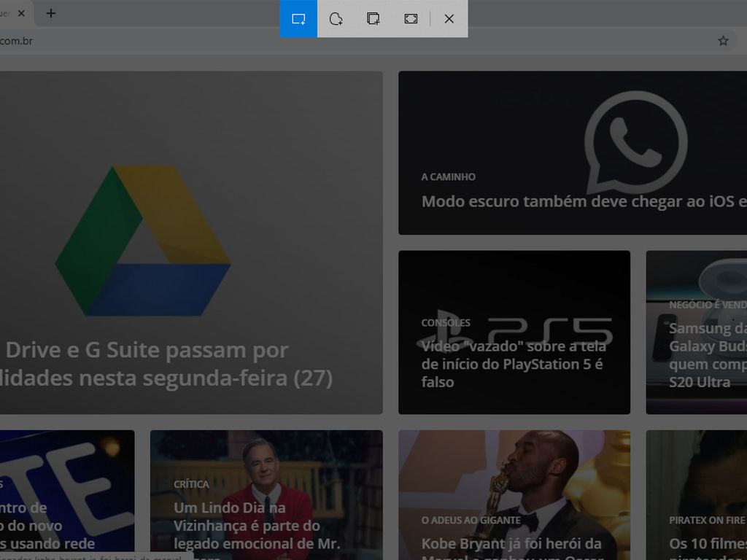Open the article card with 'usando rede' text
This screenshot has width=747, height=560.
coord(67,495)
